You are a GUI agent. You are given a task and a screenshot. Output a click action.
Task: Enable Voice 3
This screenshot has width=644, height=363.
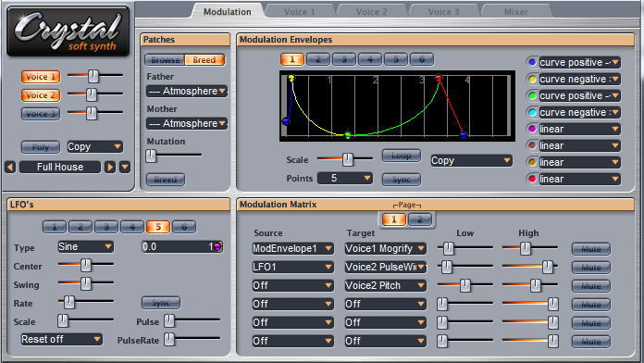coord(41,114)
